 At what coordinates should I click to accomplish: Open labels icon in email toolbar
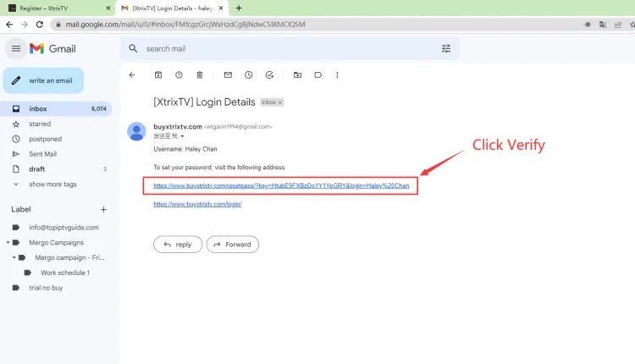point(317,74)
